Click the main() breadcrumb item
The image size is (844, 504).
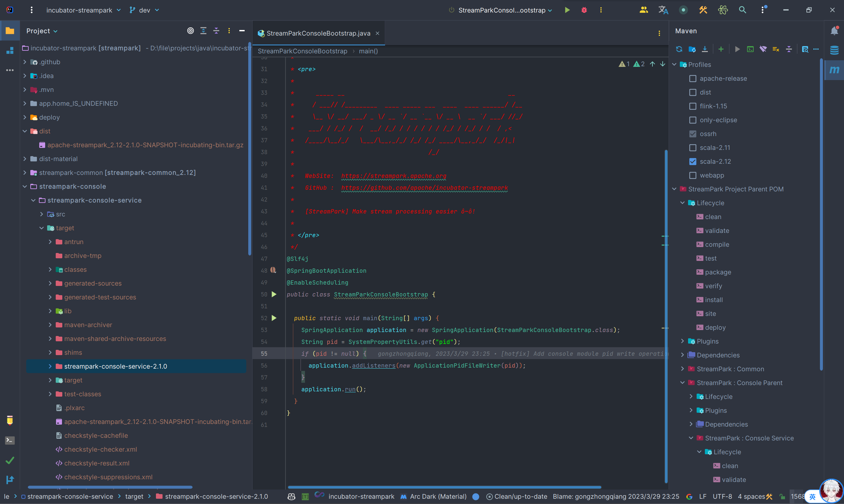click(368, 51)
